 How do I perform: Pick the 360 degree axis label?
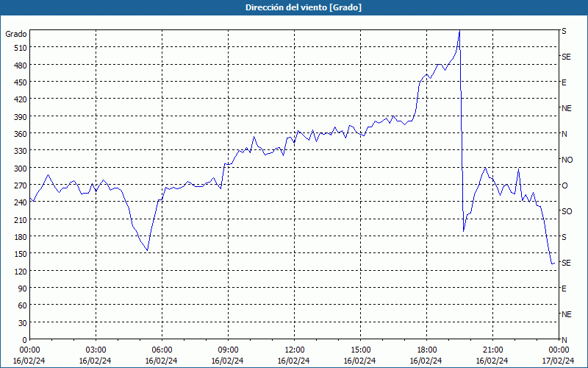point(21,134)
